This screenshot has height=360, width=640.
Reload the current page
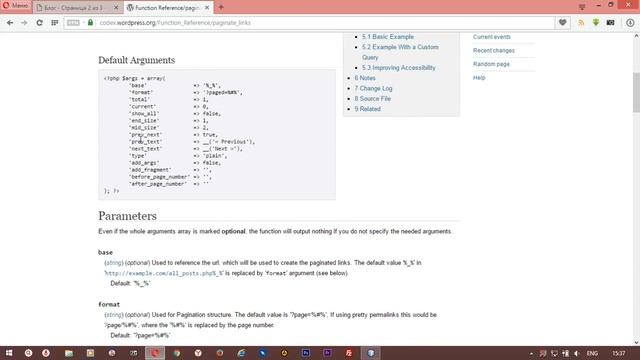tap(39, 23)
